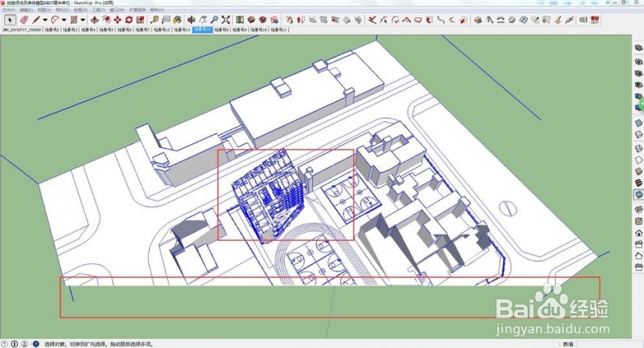Image resolution: width=644 pixels, height=348 pixels.
Task: Click the status hint text 选择对象
Action: (54, 344)
